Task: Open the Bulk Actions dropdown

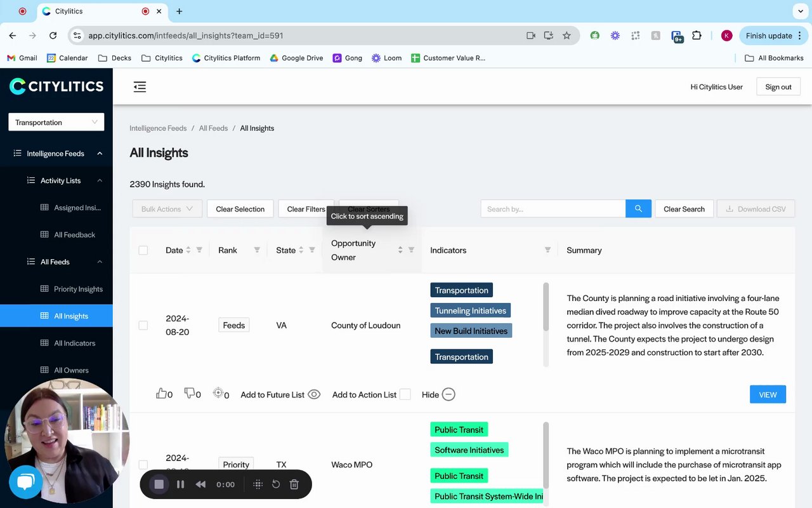Action: click(x=167, y=209)
